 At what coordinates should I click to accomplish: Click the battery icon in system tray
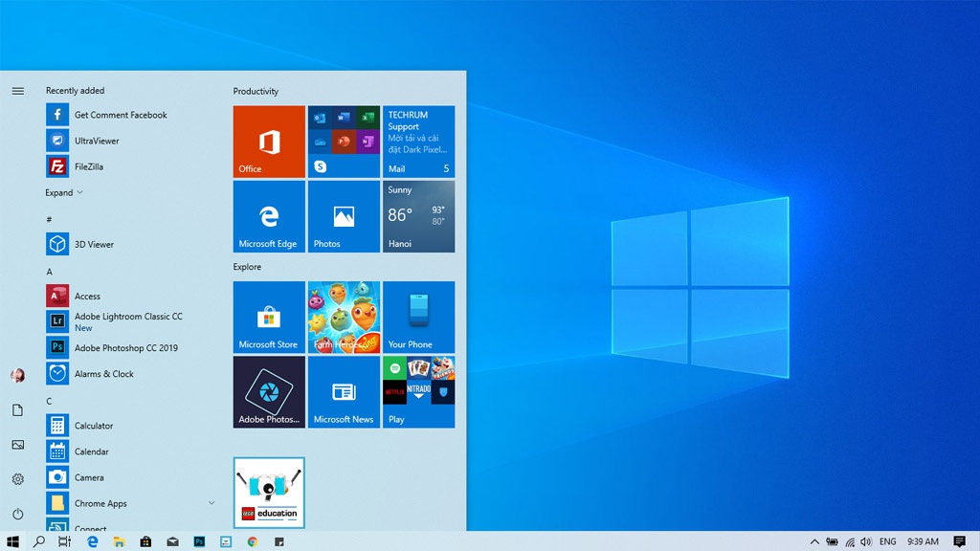[832, 541]
